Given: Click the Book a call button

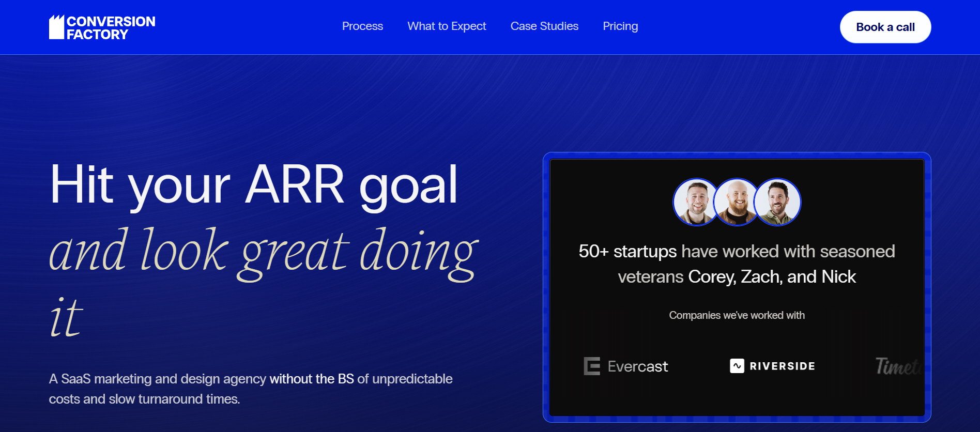Looking at the screenshot, I should (x=885, y=27).
